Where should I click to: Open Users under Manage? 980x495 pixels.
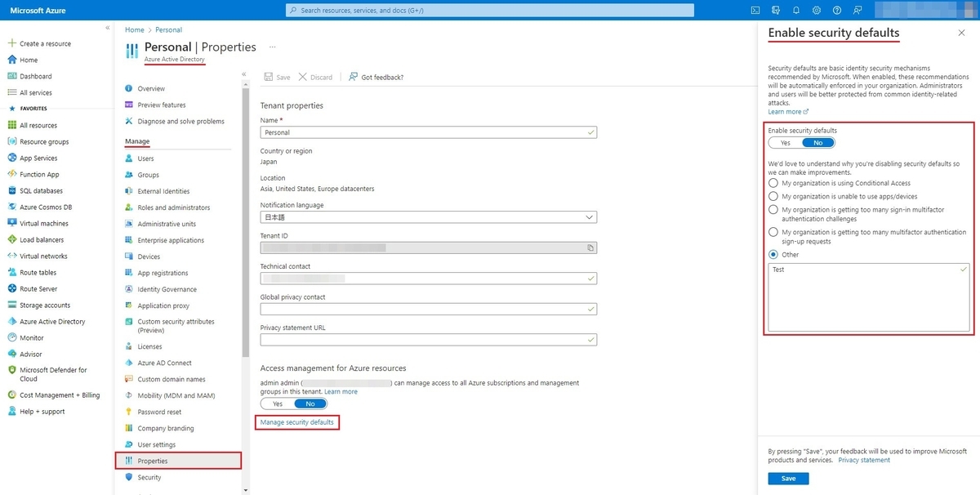tap(145, 158)
